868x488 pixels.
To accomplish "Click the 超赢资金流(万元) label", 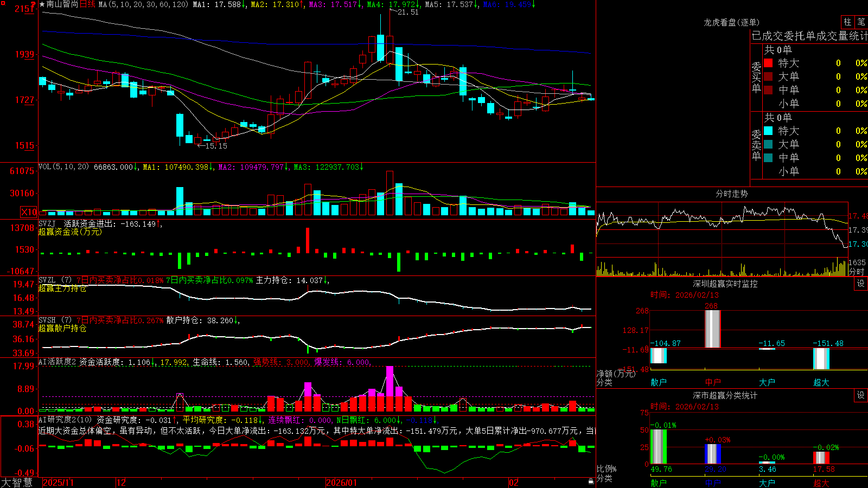I will (70, 232).
